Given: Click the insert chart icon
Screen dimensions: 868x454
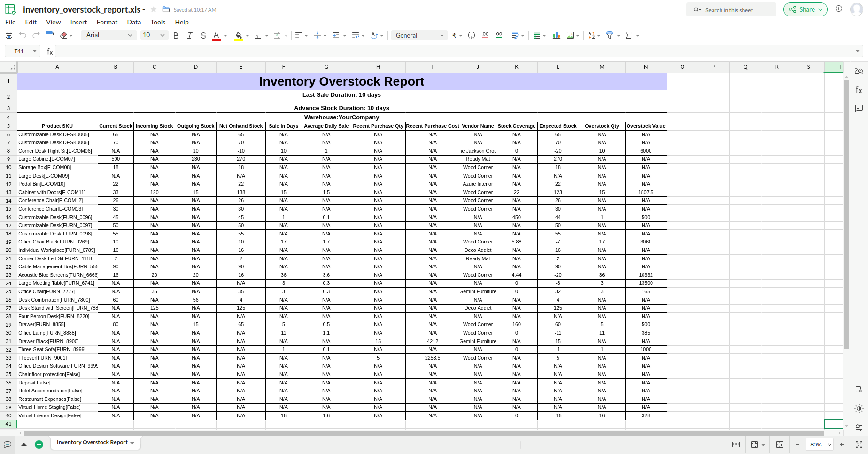Looking at the screenshot, I should 557,35.
